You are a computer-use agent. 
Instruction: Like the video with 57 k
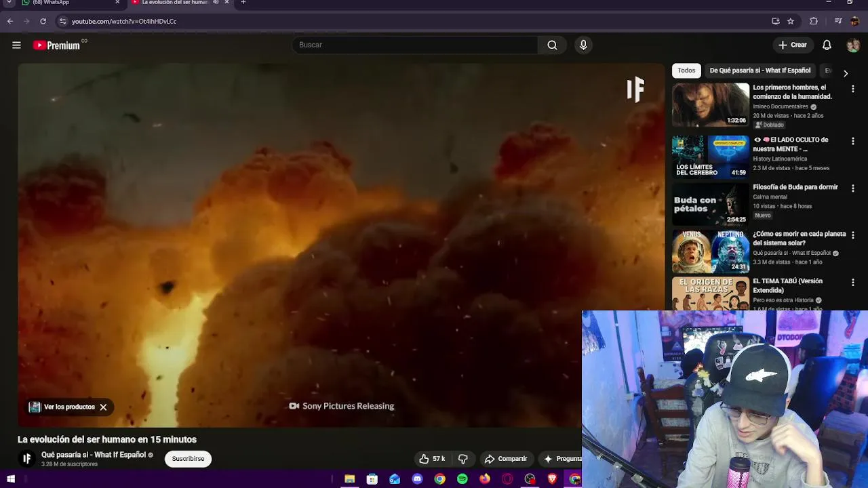[x=432, y=459]
